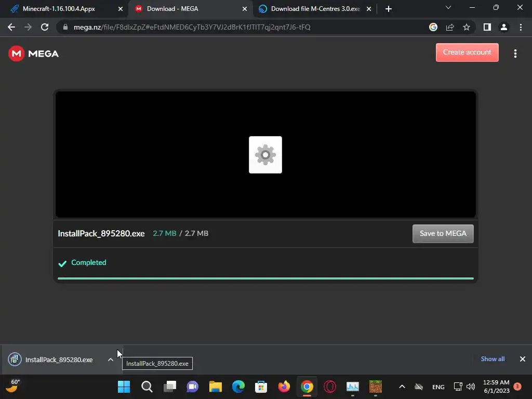This screenshot has height=399, width=532.
Task: Click ENG language indicator
Action: coord(438,387)
